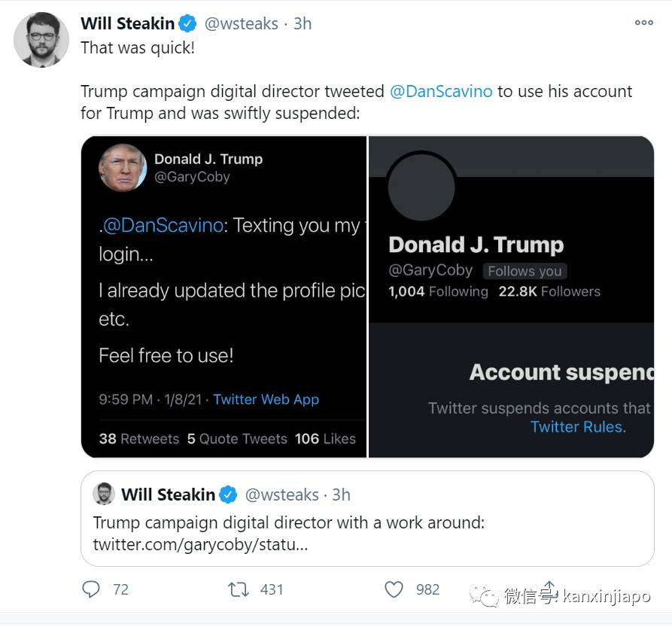
Task: Click the small avatar in quoted tweet
Action: pyautogui.click(x=103, y=495)
